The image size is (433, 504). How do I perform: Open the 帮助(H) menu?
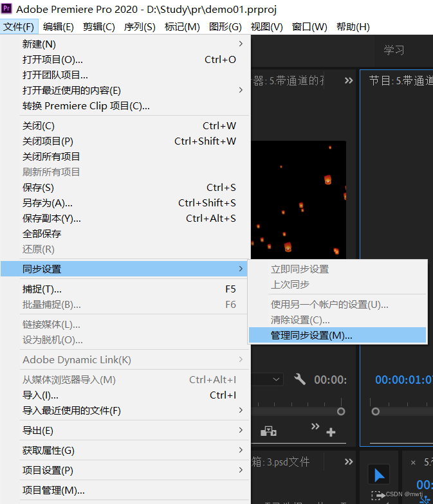[353, 27]
